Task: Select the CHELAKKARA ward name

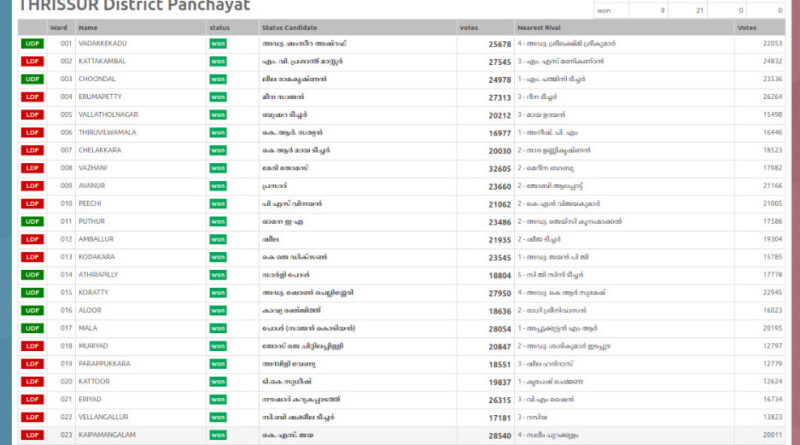Action: tap(102, 150)
